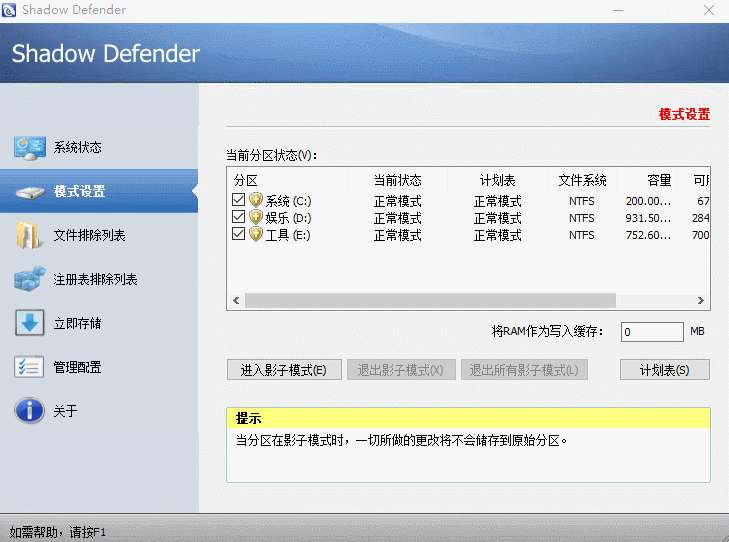Click the 文件排除列表 folder icon

pos(28,235)
